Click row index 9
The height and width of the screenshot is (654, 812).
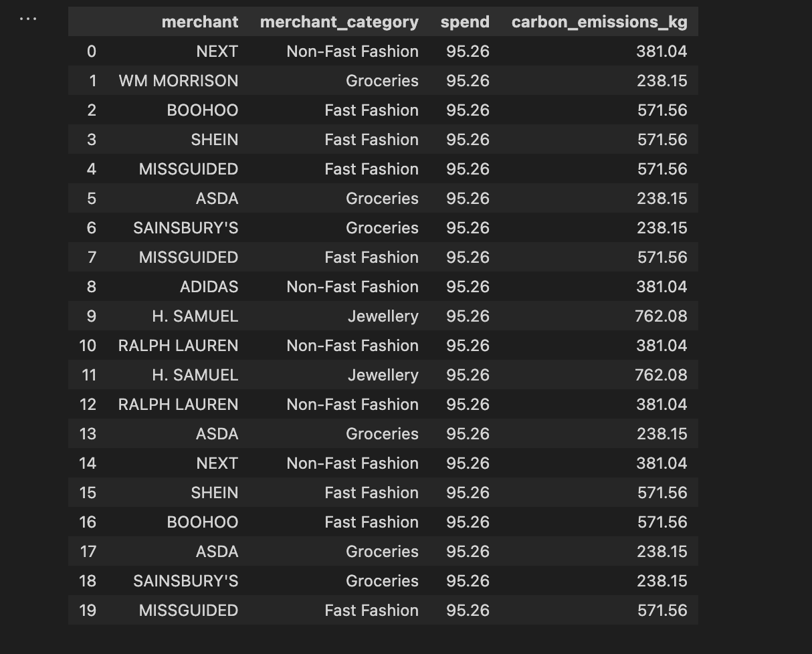click(x=92, y=316)
